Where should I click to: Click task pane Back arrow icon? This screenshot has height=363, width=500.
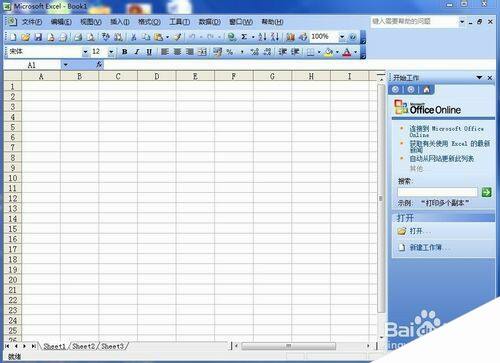pyautogui.click(x=395, y=89)
